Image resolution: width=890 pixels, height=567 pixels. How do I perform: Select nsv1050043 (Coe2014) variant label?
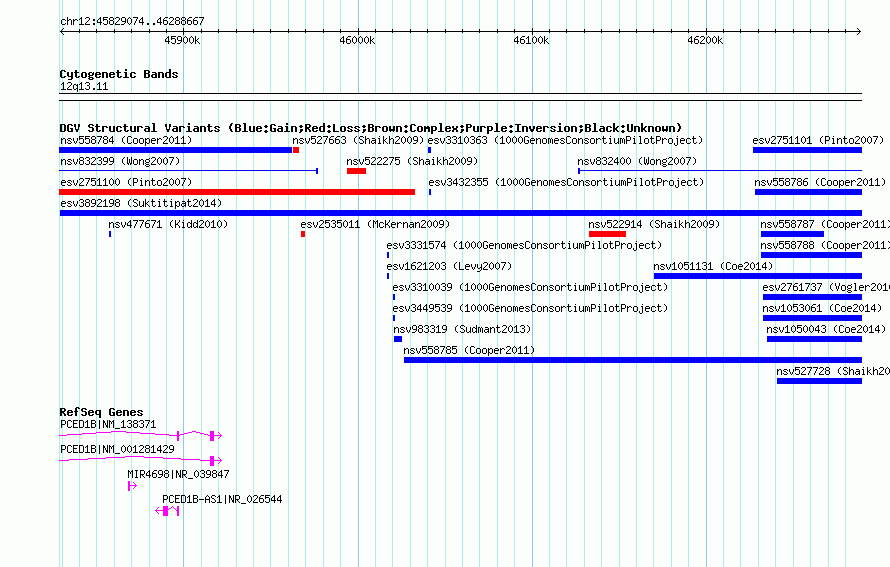click(x=826, y=329)
